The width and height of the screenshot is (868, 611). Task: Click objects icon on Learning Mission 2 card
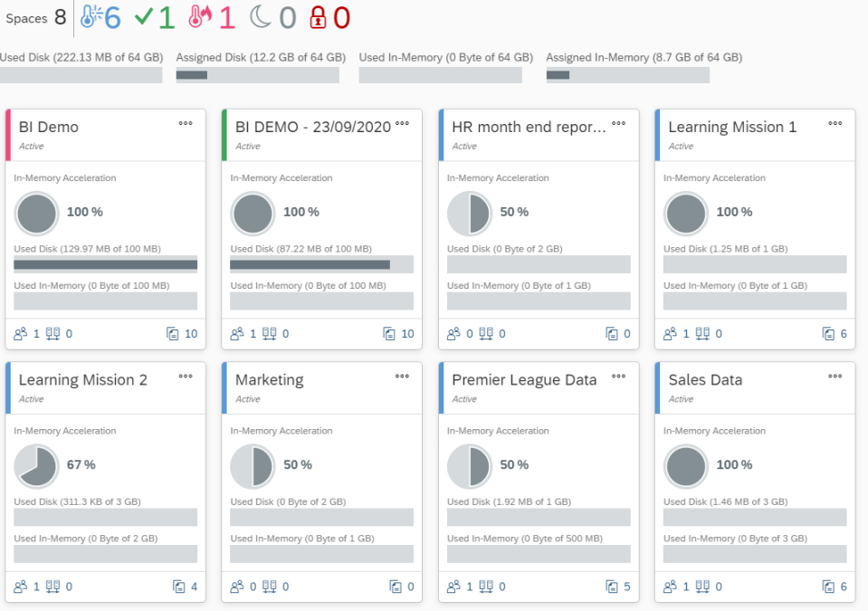pos(179,587)
